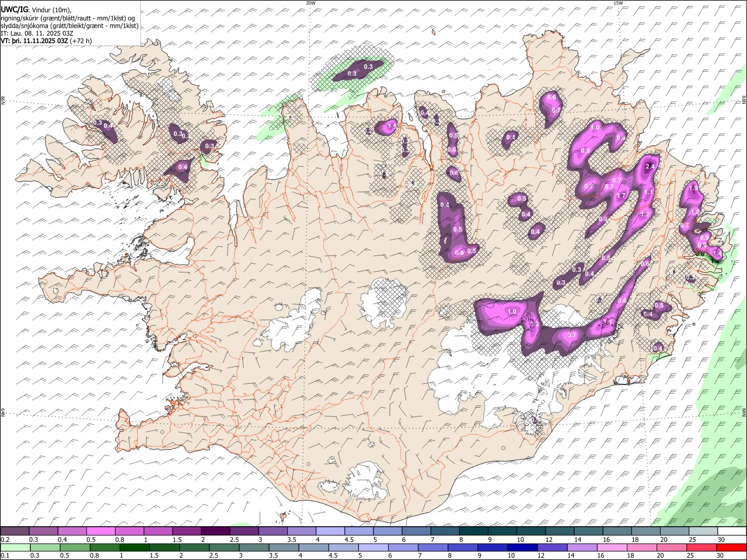This screenshot has width=747, height=560.
Task: Click lower legend swatch between 4 and 4.5
Action: coord(313,548)
